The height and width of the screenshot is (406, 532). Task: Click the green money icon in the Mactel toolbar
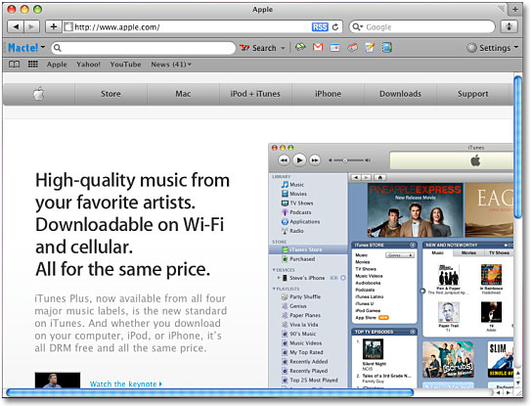tap(300, 47)
